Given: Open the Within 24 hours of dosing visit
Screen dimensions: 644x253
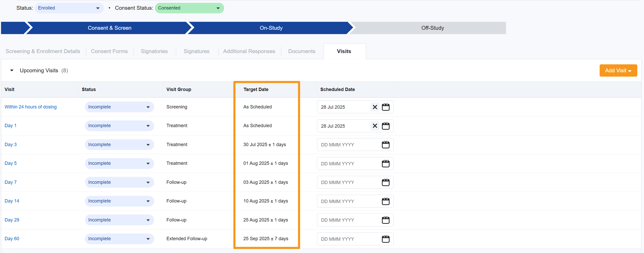Looking at the screenshot, I should click(x=31, y=107).
